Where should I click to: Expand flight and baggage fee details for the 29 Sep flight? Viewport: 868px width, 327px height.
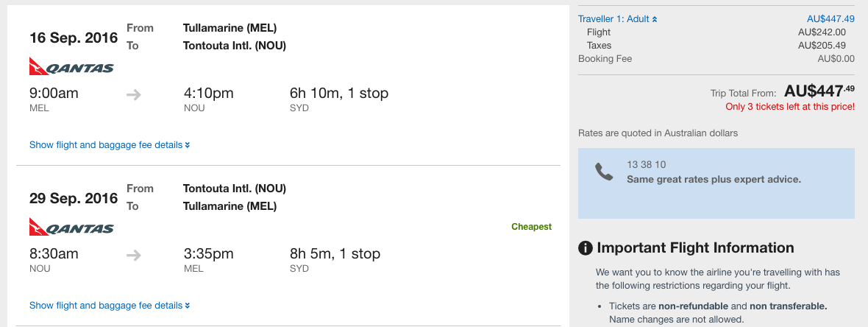[x=110, y=306]
